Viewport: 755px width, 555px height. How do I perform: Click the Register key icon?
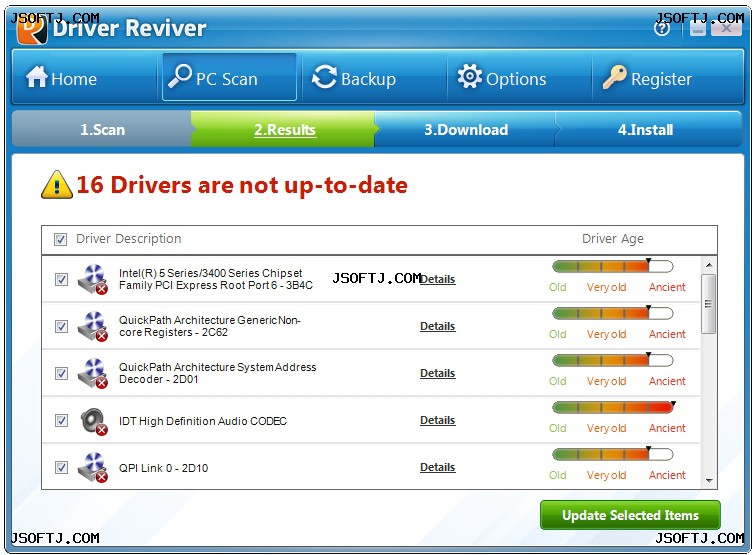(x=614, y=77)
